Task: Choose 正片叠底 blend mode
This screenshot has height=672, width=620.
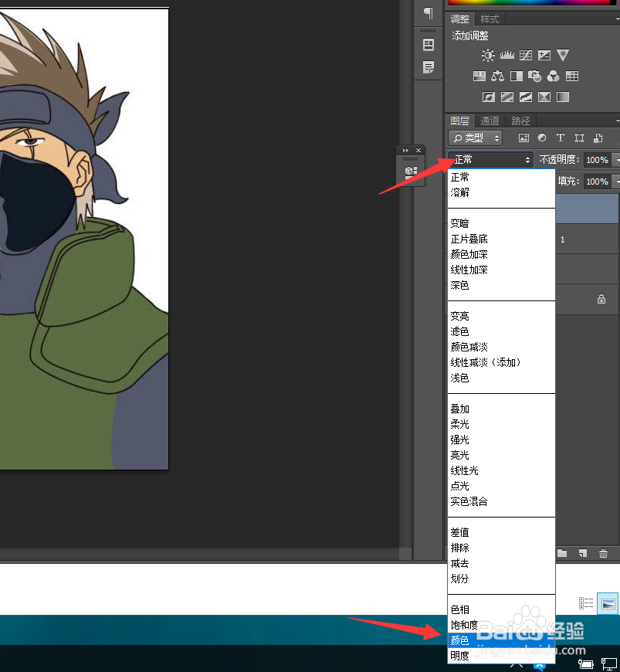Action: click(x=501, y=239)
